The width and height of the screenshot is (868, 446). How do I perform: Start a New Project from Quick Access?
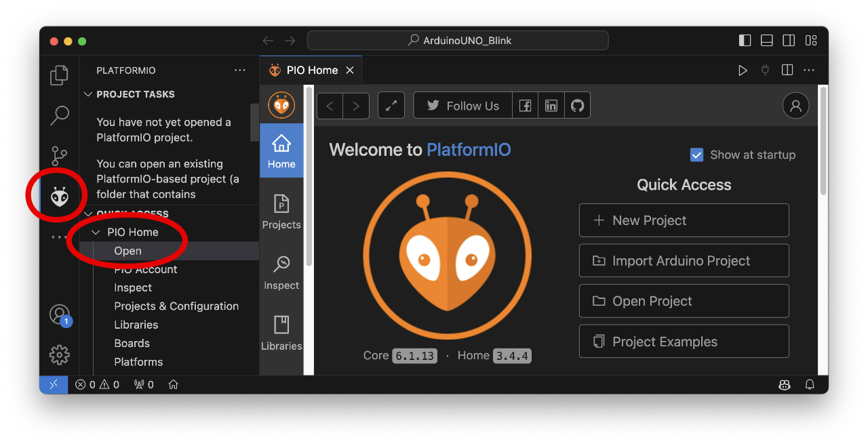684,220
